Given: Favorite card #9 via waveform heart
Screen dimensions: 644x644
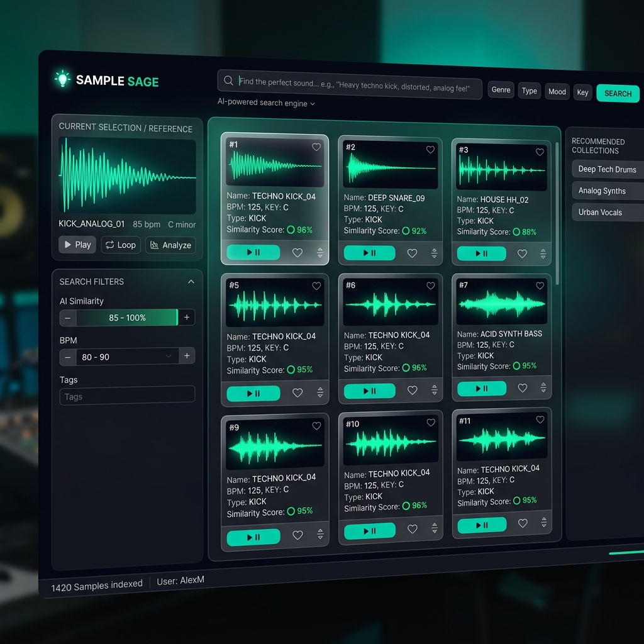Looking at the screenshot, I should point(317,426).
